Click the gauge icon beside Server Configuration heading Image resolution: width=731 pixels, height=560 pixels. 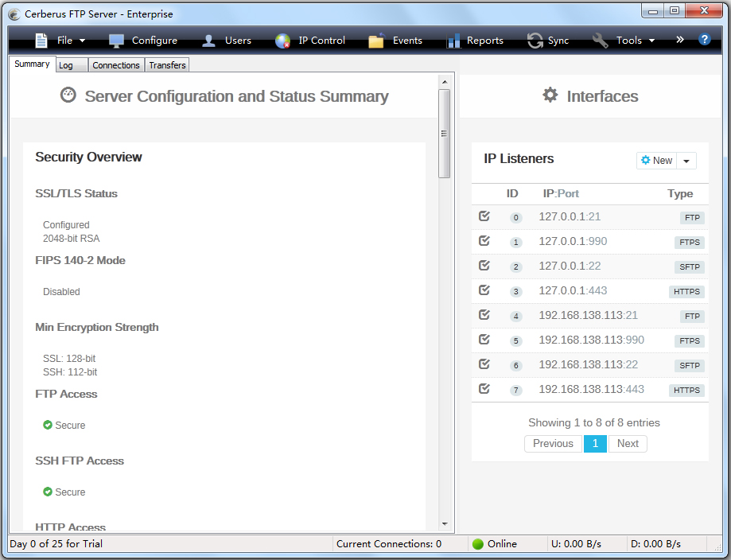[68, 95]
